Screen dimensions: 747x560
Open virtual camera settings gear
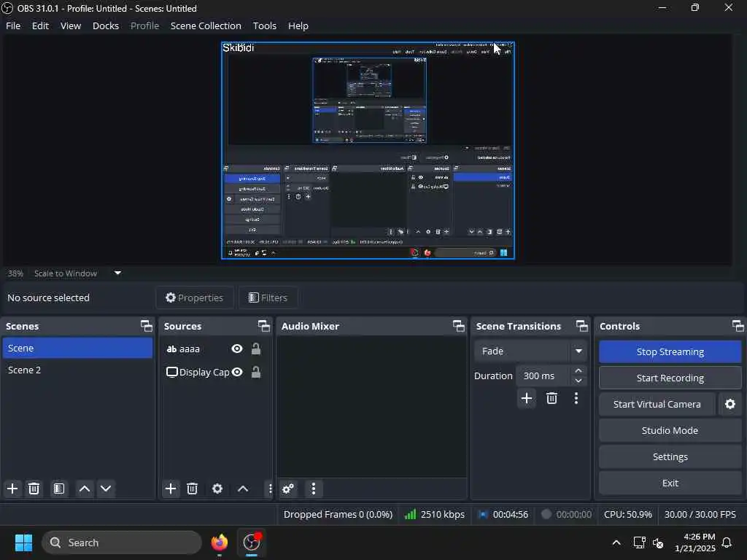pyautogui.click(x=729, y=404)
